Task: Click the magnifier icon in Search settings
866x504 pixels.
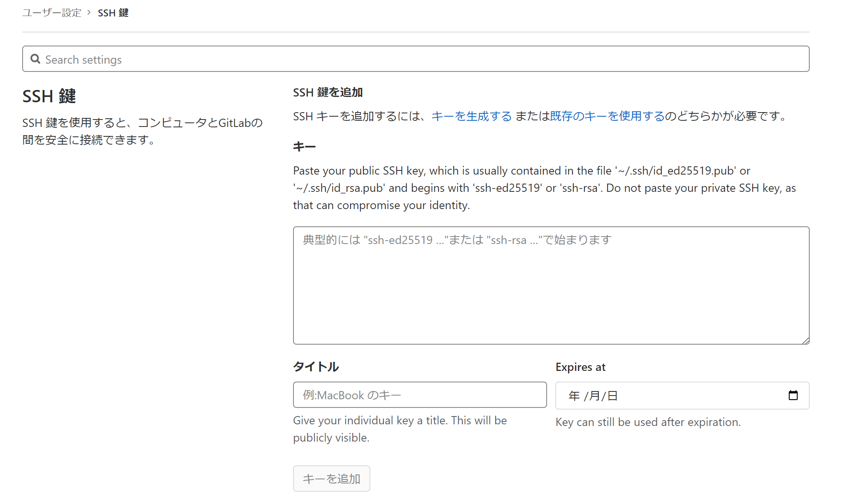Action: pos(35,59)
